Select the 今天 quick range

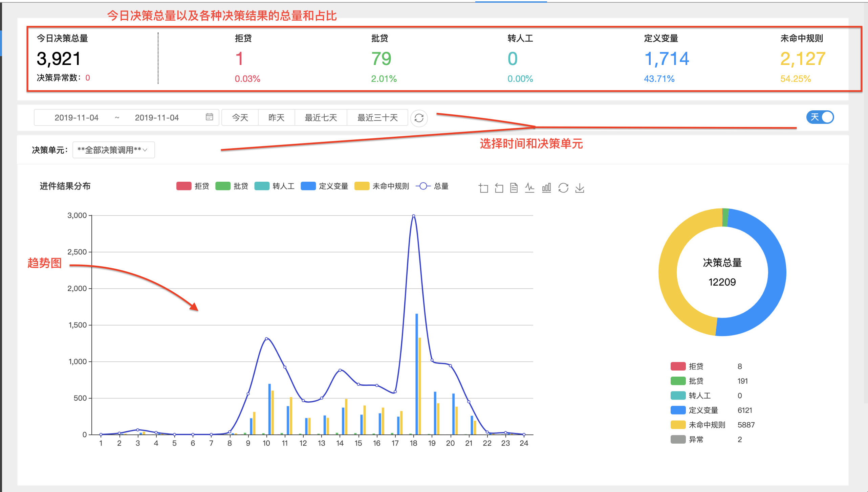[240, 117]
